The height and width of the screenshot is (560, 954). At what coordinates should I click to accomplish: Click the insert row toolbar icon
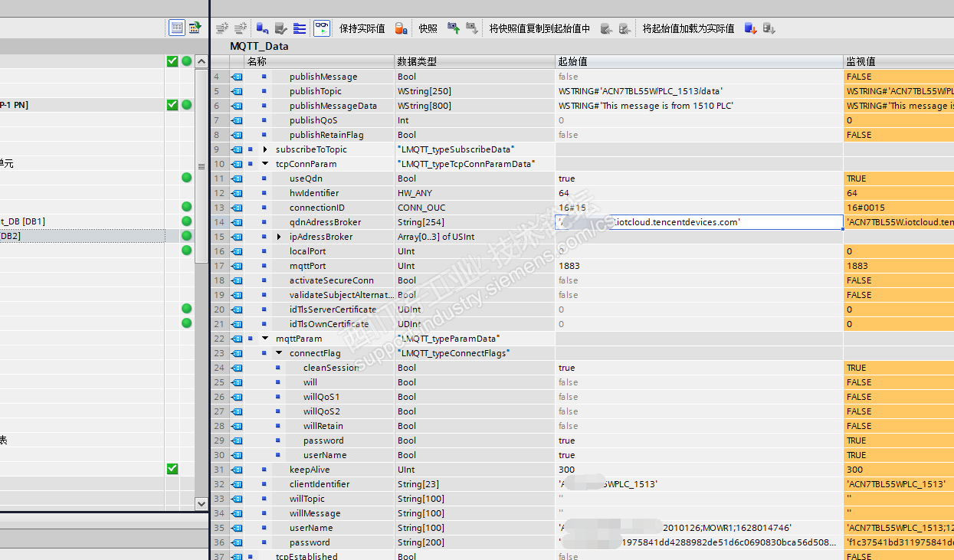(221, 28)
